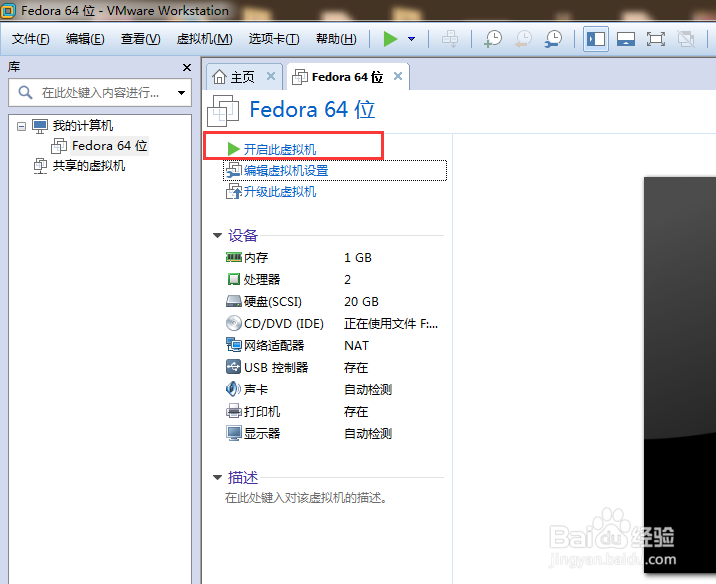Toggle the library sidebar view icon

click(x=596, y=39)
